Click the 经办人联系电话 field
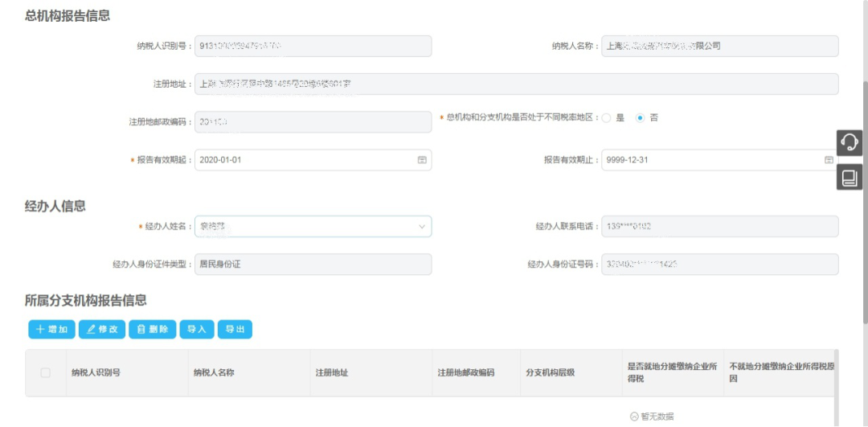Image resolution: width=868 pixels, height=427 pixels. [719, 227]
